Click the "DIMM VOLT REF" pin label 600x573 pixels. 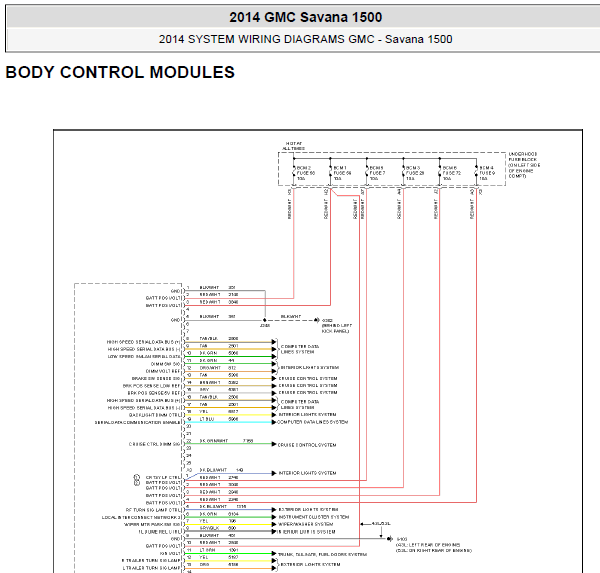point(163,371)
